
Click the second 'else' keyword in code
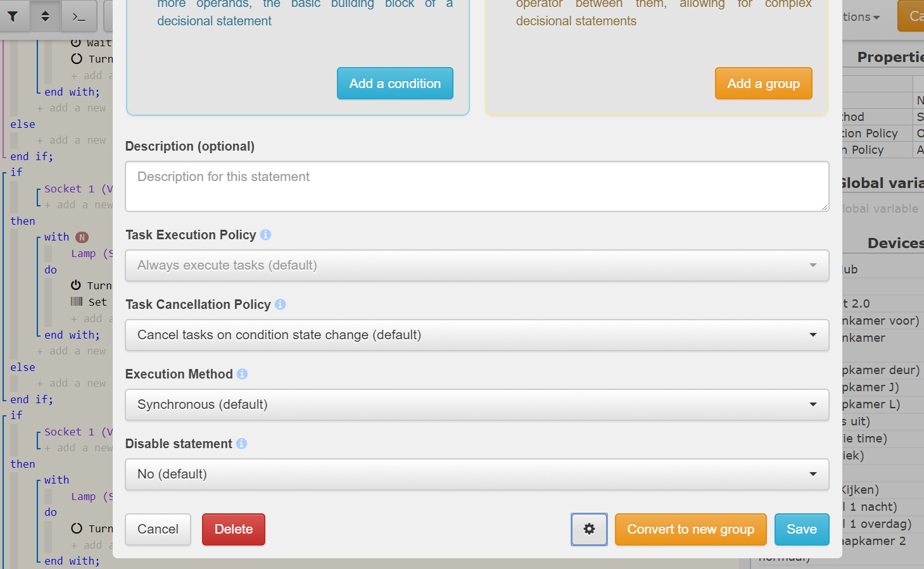click(23, 367)
